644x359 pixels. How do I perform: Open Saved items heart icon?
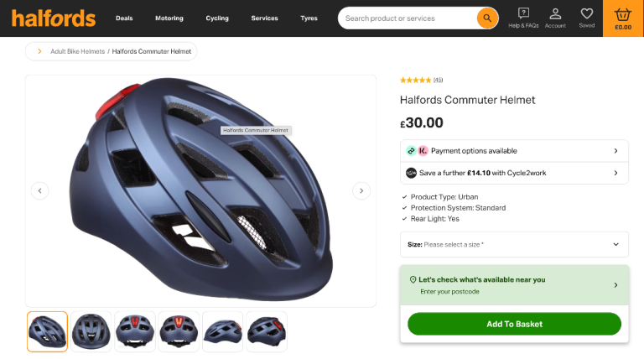587,18
